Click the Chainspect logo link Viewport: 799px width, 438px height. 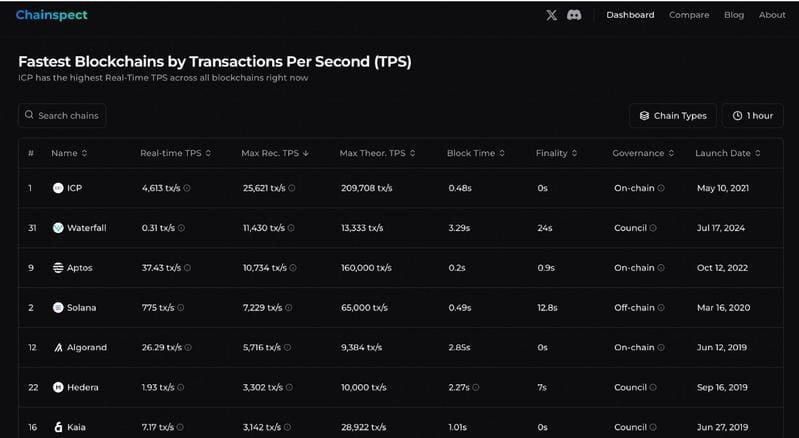[x=52, y=15]
